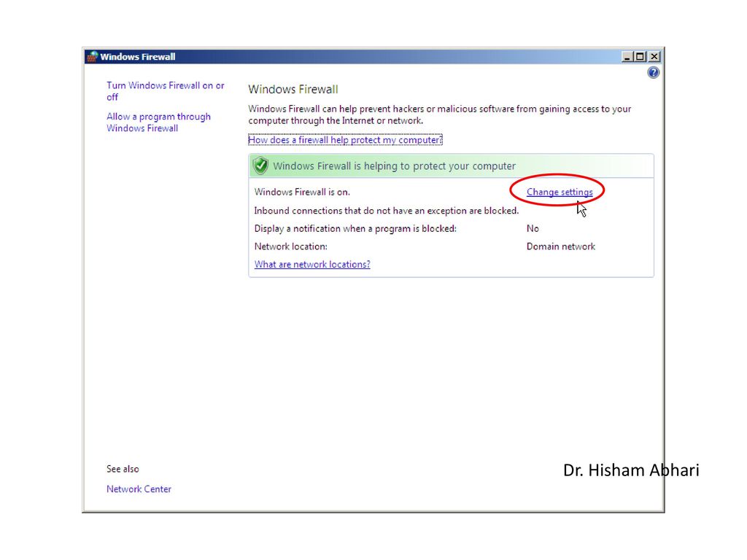
Task: Click the Change settings link
Action: (x=560, y=192)
